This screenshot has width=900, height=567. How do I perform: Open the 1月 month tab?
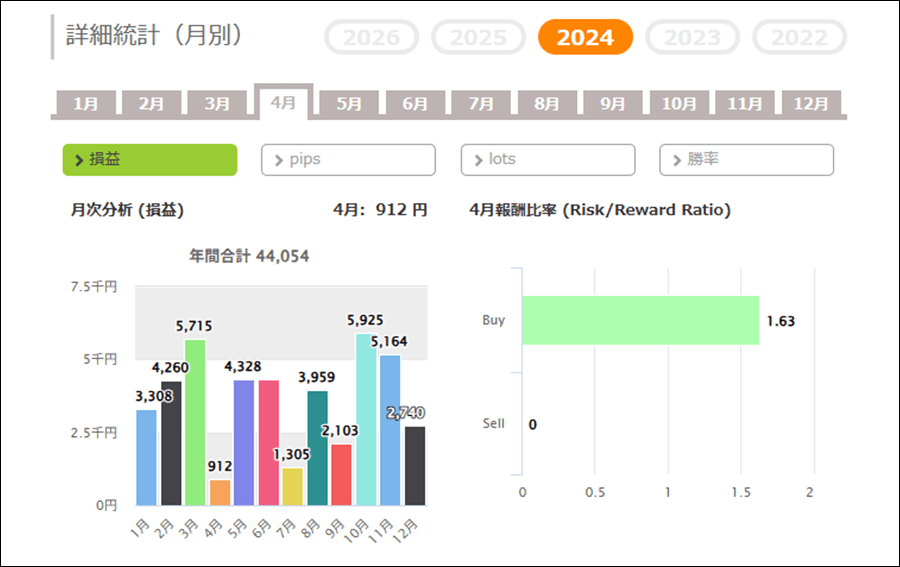pyautogui.click(x=86, y=104)
